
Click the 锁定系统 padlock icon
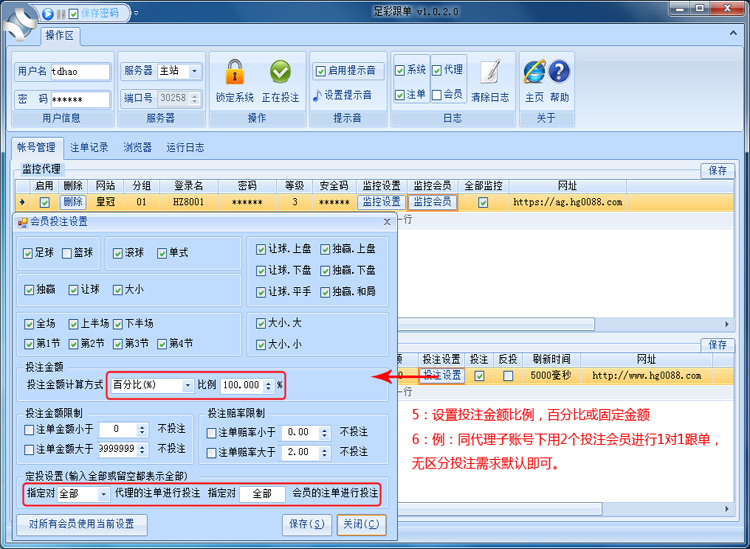coord(235,72)
